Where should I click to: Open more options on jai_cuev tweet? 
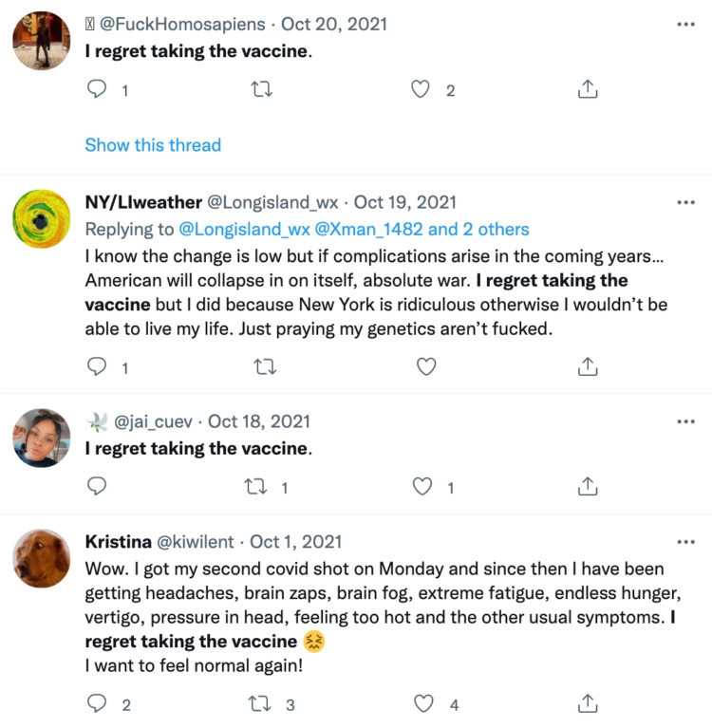pos(685,421)
